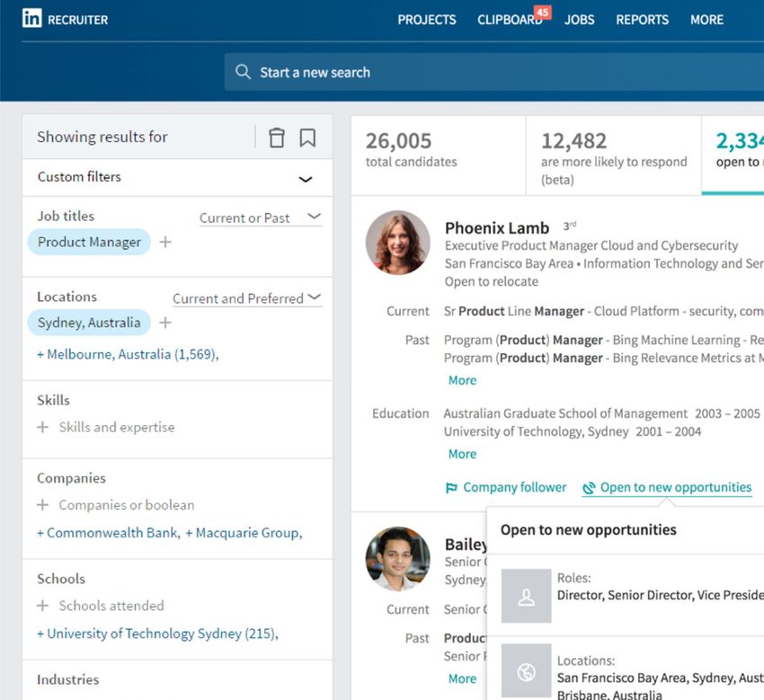Click plus icon next to Schools attended
The width and height of the screenshot is (764, 700).
(43, 606)
